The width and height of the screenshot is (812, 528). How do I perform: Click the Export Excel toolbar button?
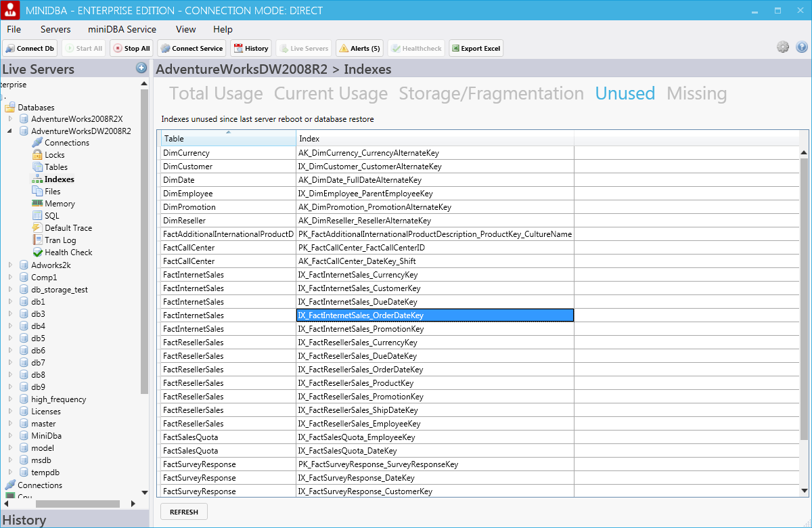476,48
